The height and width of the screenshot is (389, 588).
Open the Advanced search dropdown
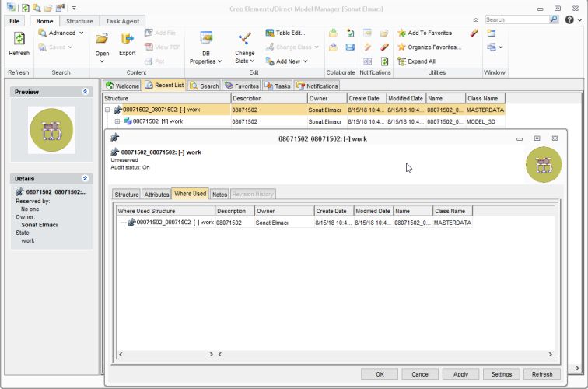[x=61, y=33]
